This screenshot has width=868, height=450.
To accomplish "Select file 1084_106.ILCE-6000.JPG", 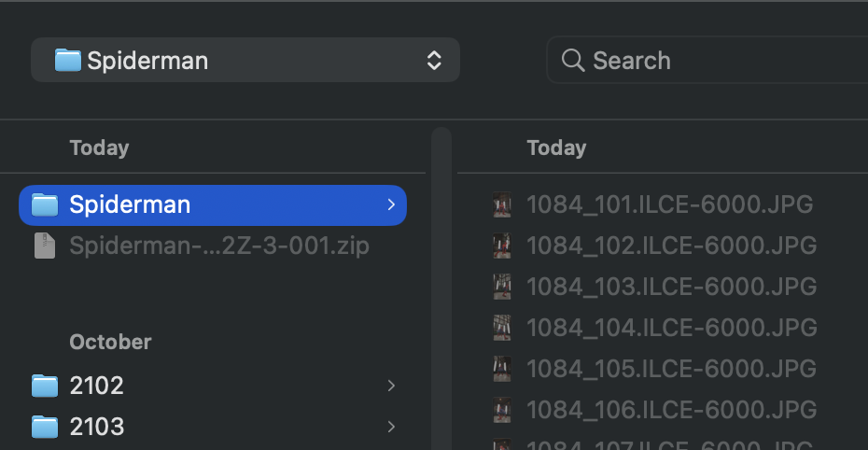I will 671,410.
